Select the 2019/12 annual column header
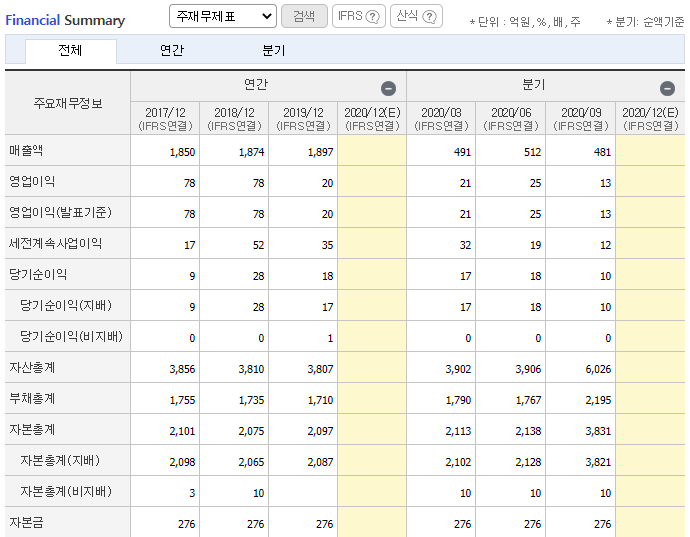Image resolution: width=690 pixels, height=537 pixels. [303, 118]
